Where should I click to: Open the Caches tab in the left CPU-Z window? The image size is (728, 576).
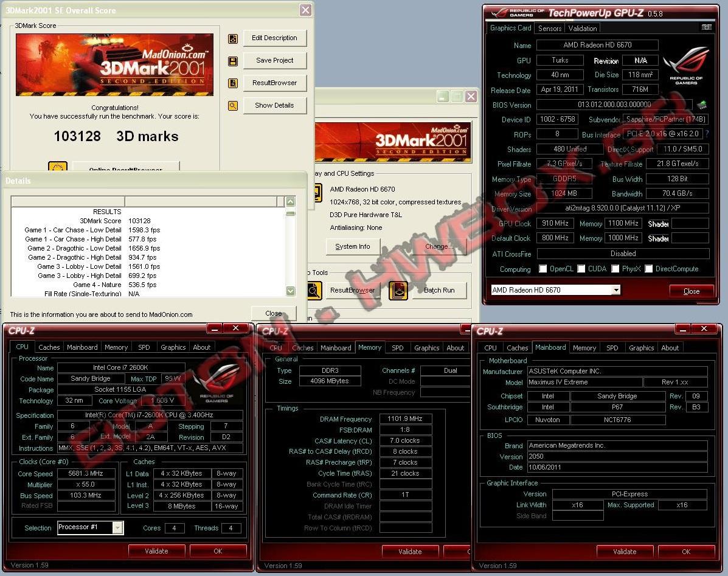pos(49,347)
